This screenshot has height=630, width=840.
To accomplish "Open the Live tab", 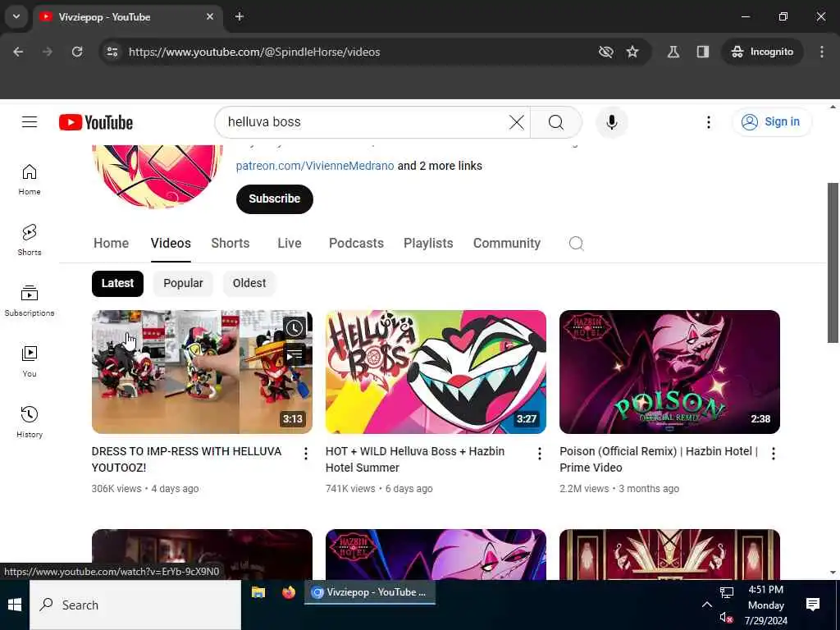I will coord(290,243).
